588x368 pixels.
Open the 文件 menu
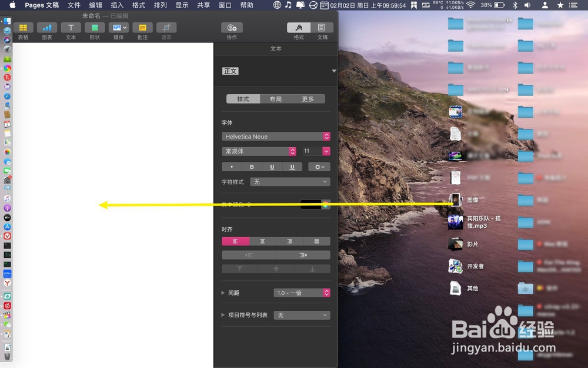click(74, 5)
